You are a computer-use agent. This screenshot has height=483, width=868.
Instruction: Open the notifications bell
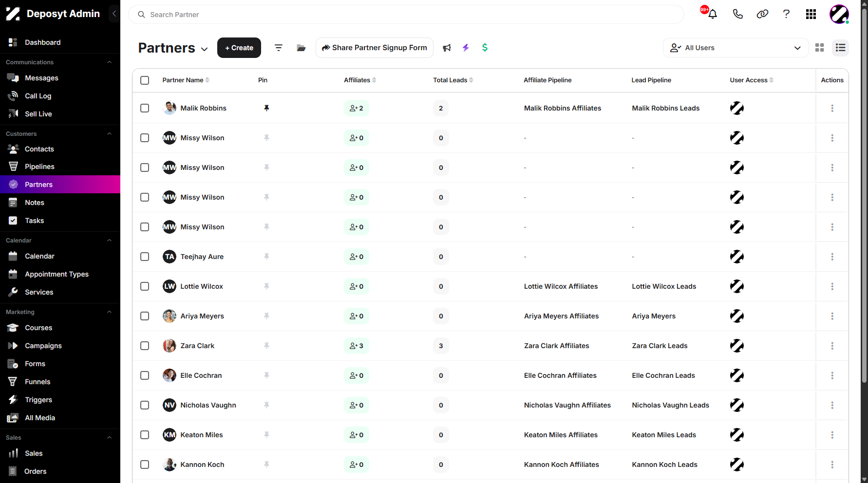click(712, 14)
